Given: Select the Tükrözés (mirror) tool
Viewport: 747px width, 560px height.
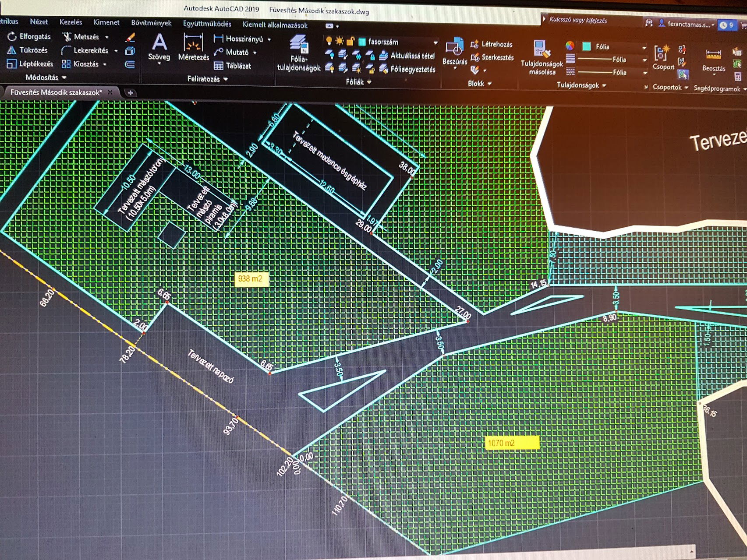Looking at the screenshot, I should coord(27,50).
